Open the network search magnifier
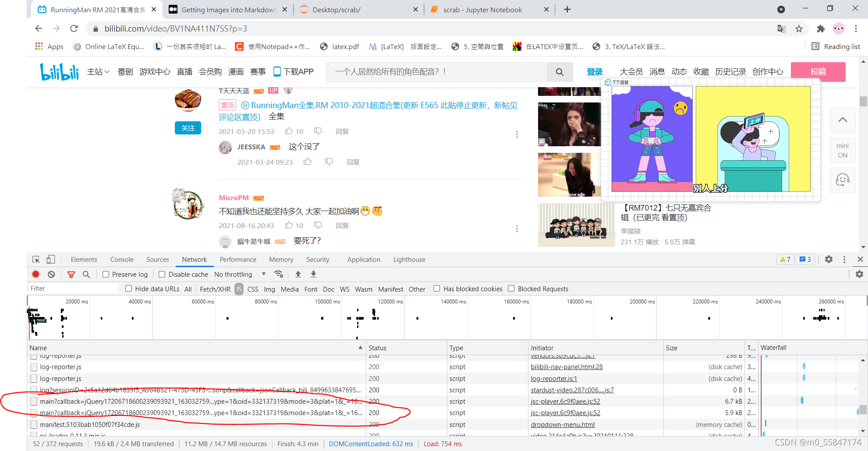 [86, 274]
